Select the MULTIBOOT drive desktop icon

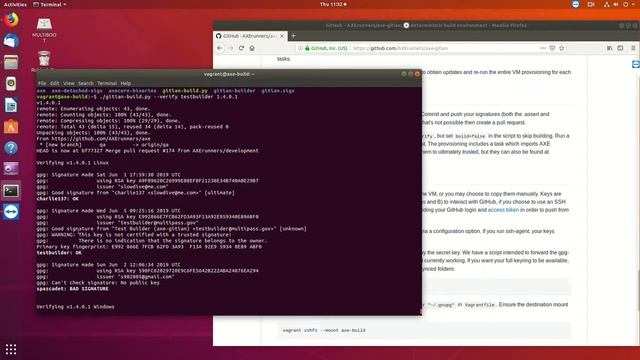pos(44,30)
